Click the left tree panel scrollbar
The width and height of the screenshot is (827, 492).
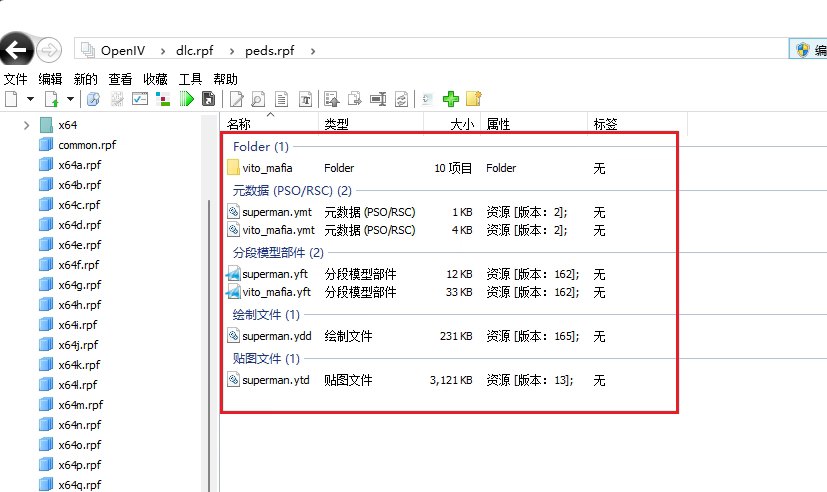click(x=211, y=300)
